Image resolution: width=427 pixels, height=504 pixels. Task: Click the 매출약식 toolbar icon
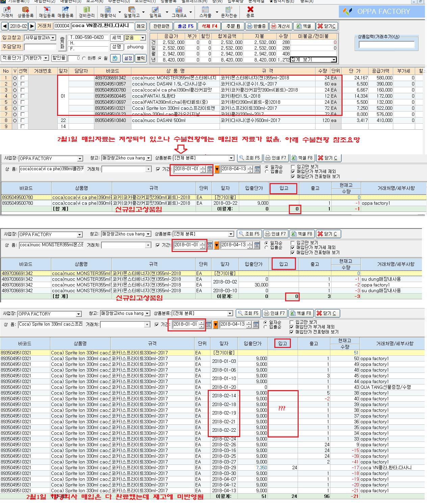tap(108, 12)
